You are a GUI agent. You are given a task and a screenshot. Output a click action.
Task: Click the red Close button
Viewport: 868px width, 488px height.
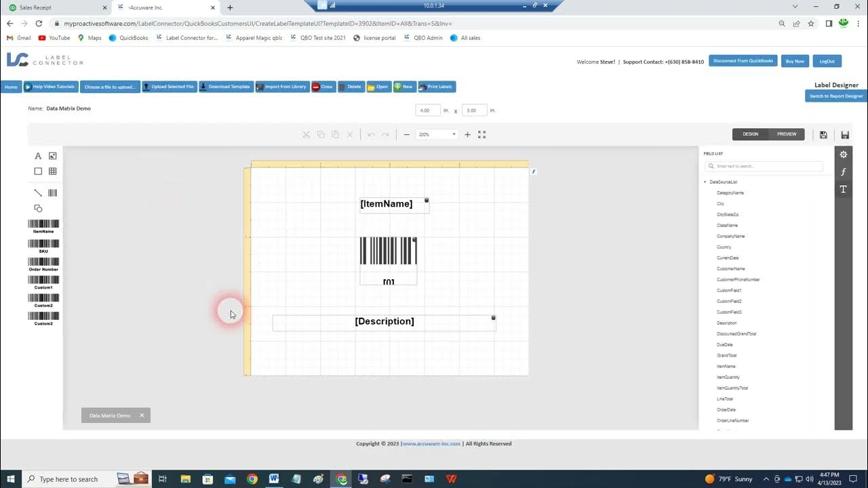[323, 87]
